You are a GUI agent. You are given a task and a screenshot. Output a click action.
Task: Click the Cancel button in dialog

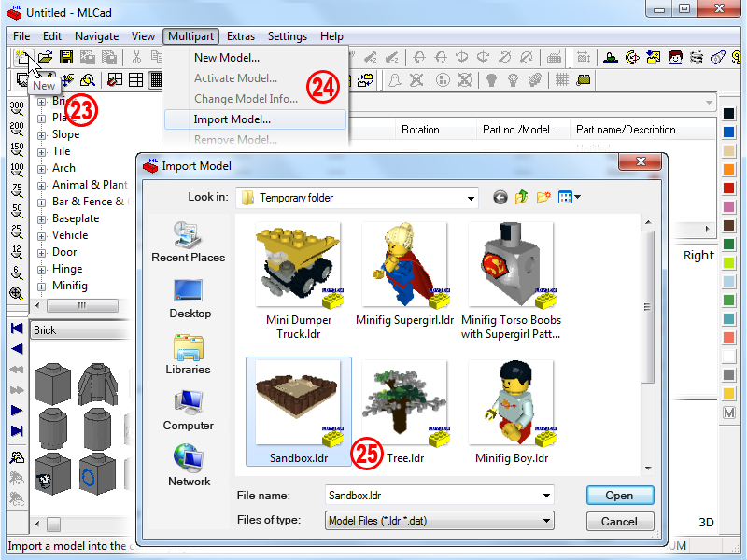point(620,522)
